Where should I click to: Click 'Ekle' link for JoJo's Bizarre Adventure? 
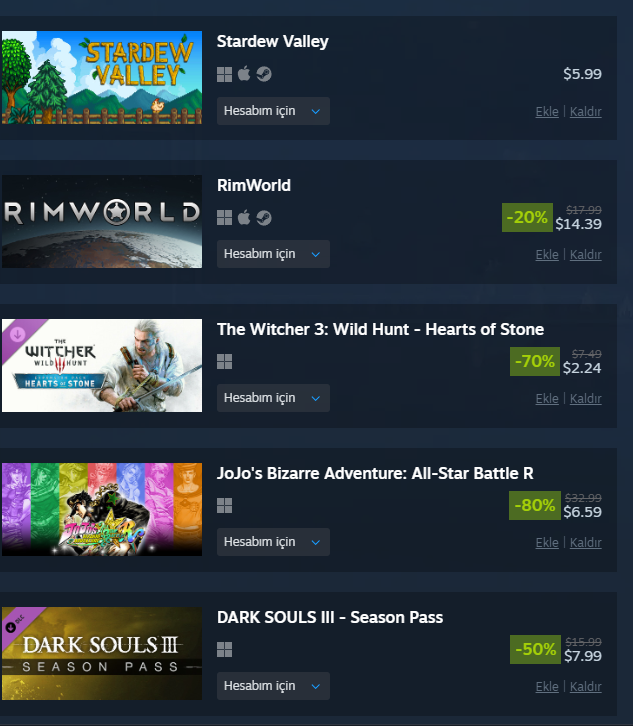click(547, 543)
